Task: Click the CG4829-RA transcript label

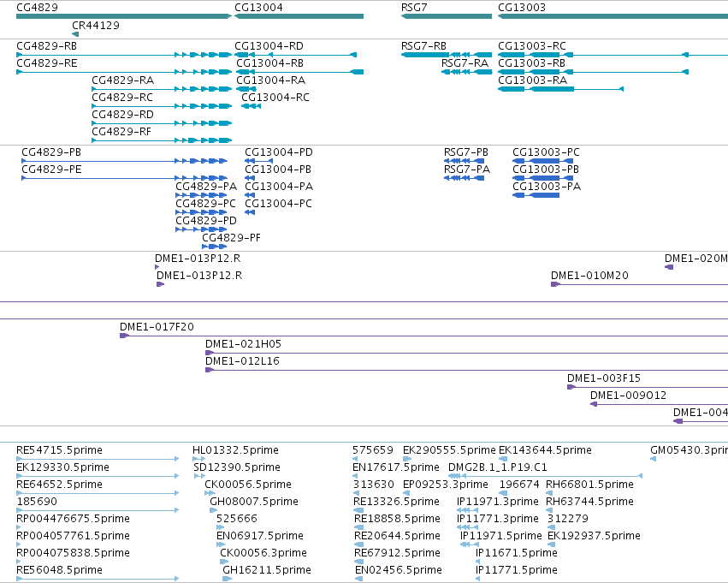Action: (122, 80)
